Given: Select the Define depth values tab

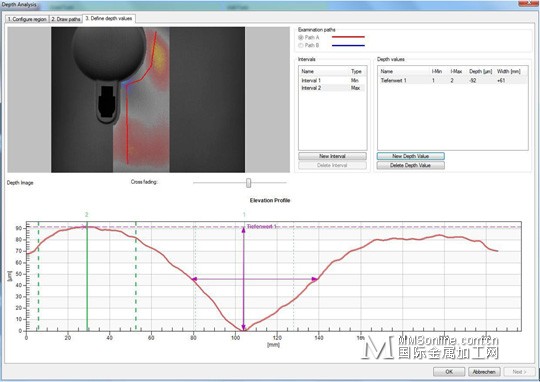Looking at the screenshot, I should [109, 19].
